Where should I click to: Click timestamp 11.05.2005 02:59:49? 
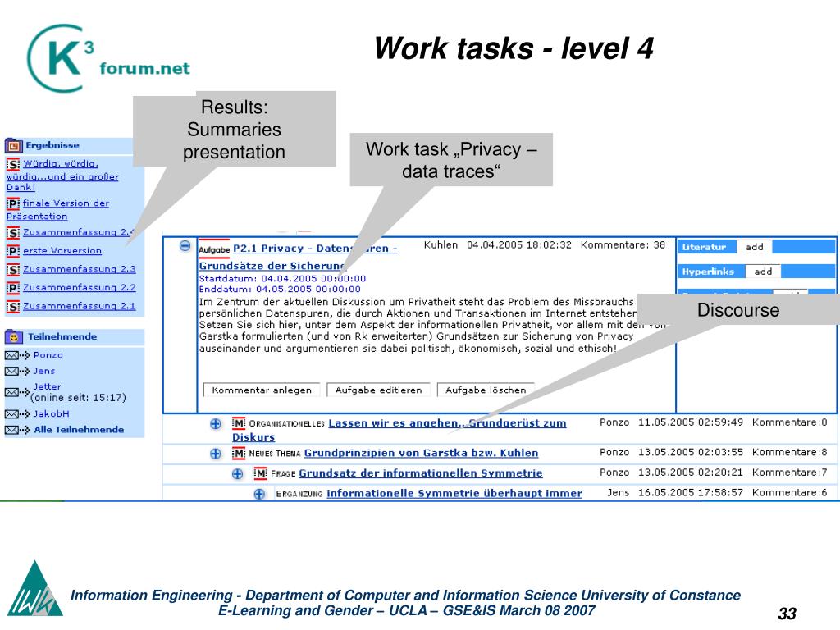tap(691, 422)
